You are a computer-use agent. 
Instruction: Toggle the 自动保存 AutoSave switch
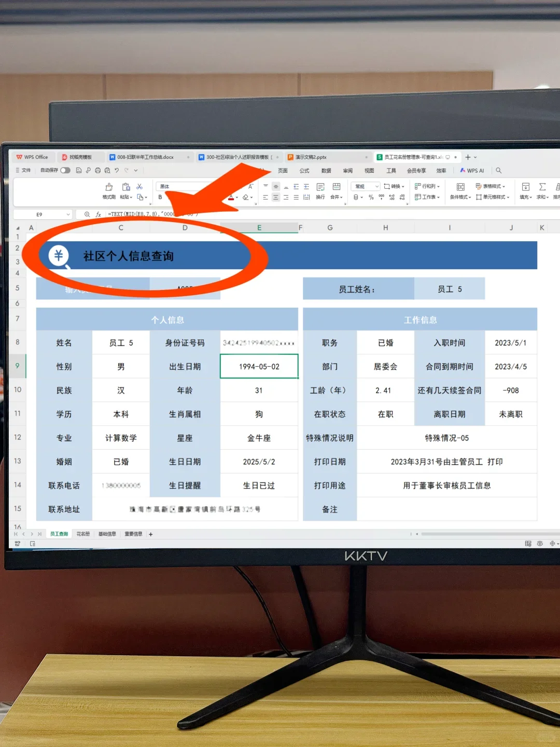coord(65,171)
